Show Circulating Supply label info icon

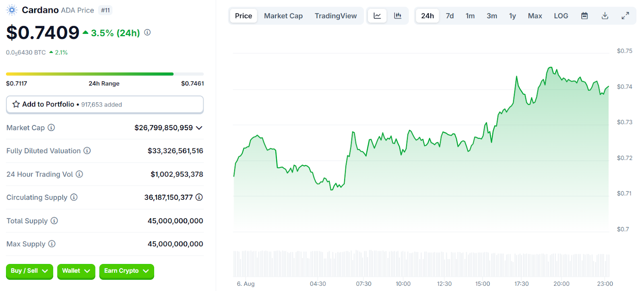[74, 197]
